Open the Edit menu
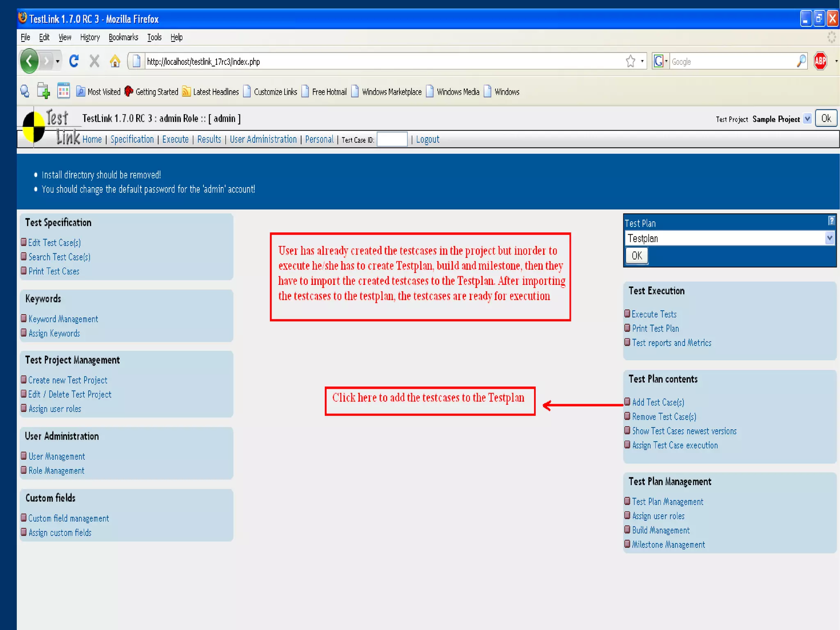The image size is (840, 630). pyautogui.click(x=44, y=37)
